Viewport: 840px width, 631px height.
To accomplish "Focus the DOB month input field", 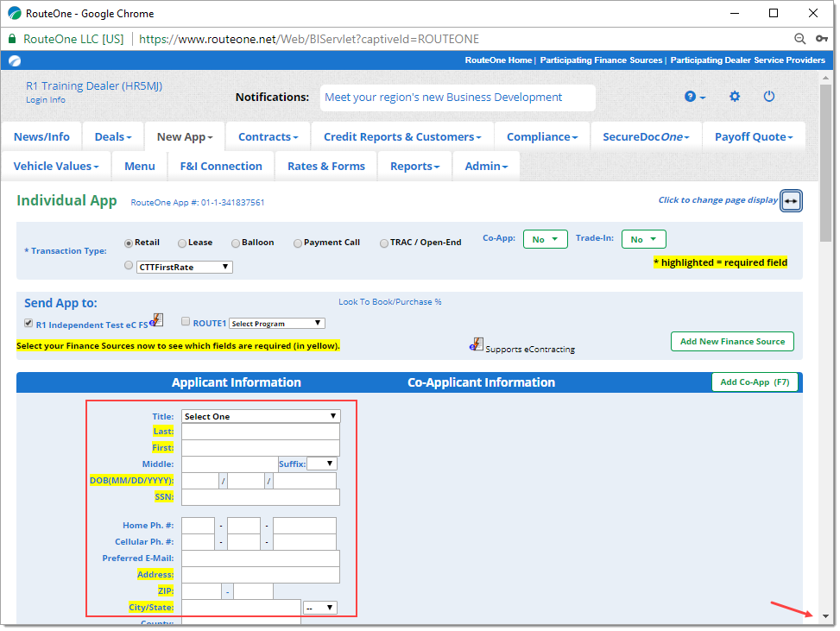I will pos(199,481).
